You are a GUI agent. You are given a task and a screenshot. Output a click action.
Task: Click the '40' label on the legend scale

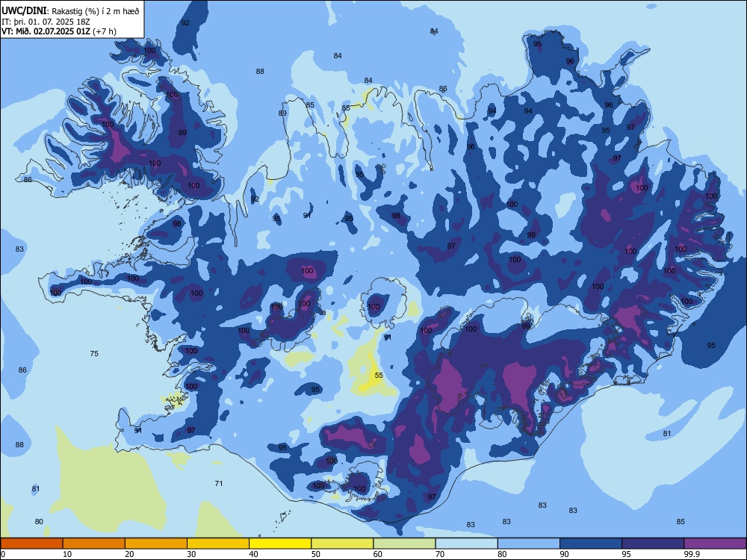254,554
